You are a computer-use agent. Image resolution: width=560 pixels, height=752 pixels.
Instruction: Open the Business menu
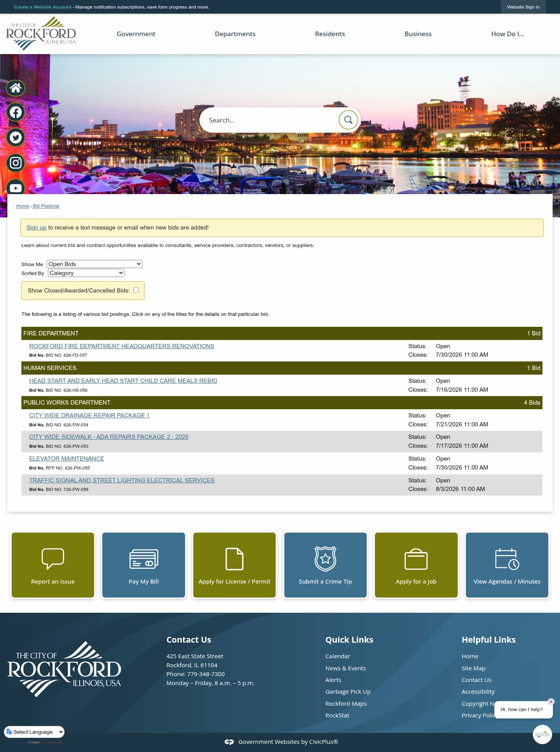418,34
